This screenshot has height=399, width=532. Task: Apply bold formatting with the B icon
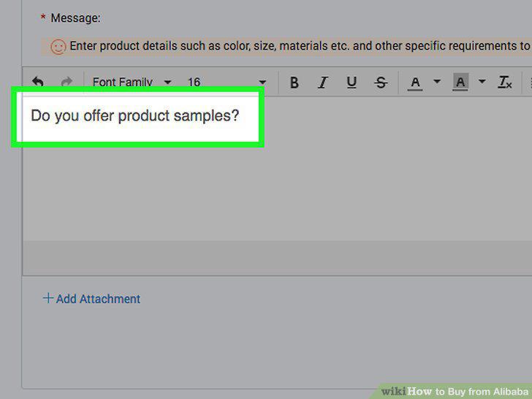click(x=294, y=83)
